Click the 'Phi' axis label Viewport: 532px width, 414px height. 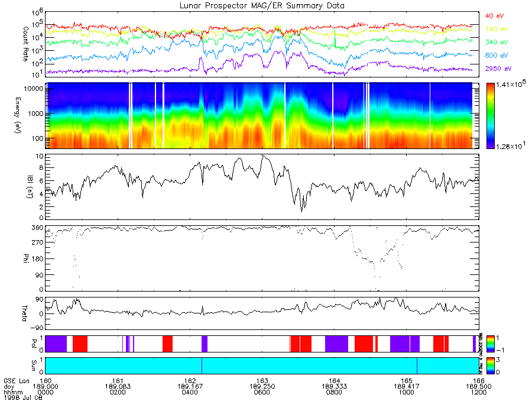point(25,258)
